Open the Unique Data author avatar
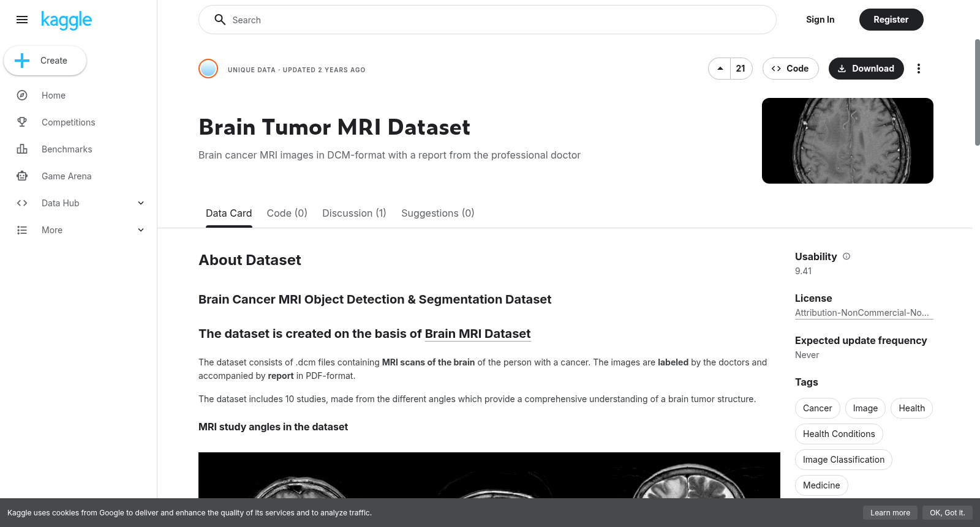This screenshot has height=527, width=980. [208, 69]
